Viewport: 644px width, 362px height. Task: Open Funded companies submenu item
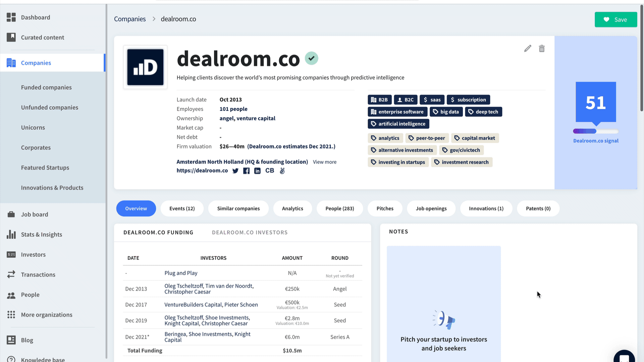(46, 87)
